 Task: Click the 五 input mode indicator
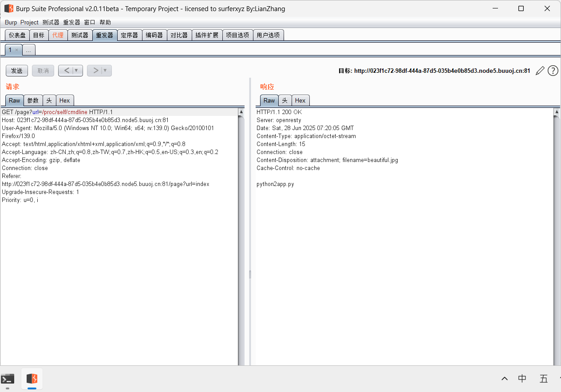[x=544, y=379]
